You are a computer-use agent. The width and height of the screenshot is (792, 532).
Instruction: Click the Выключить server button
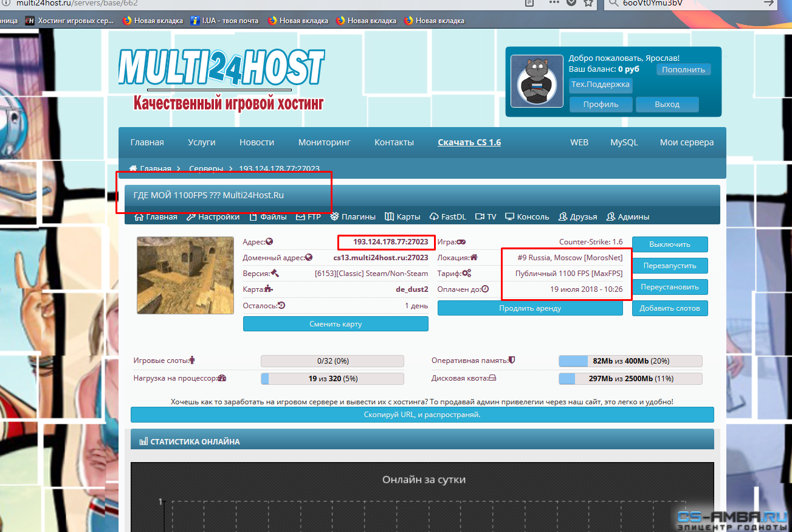670,244
